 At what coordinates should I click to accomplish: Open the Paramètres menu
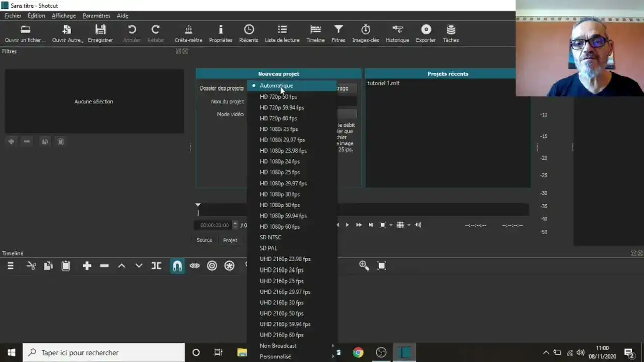point(96,15)
